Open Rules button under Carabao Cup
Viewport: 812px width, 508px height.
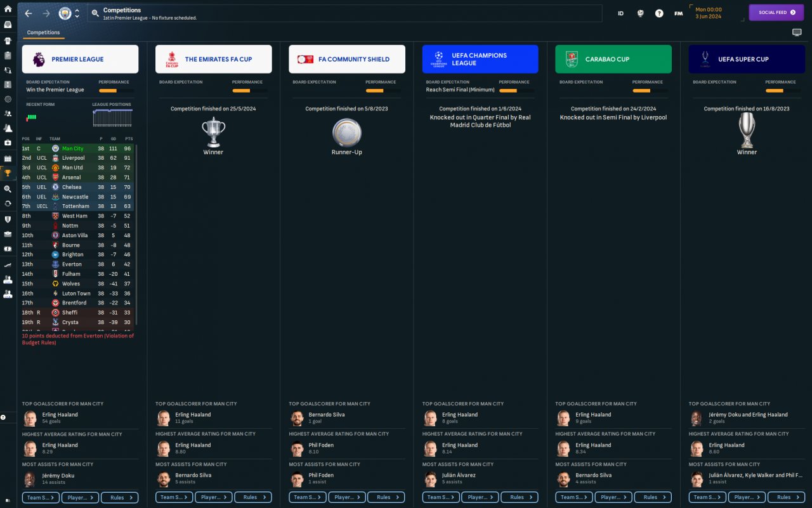point(653,497)
